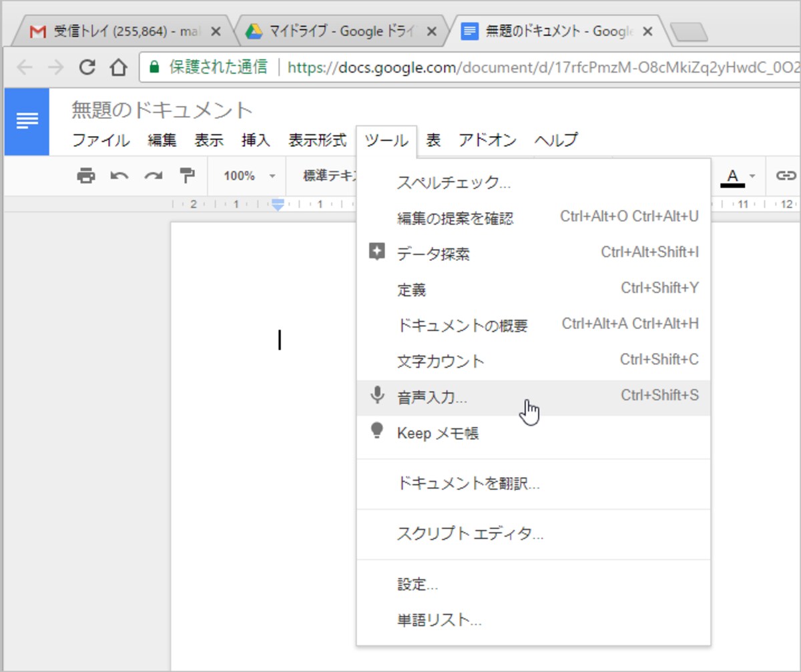Open the ヘルプ menu
801x672 pixels.
[x=555, y=140]
